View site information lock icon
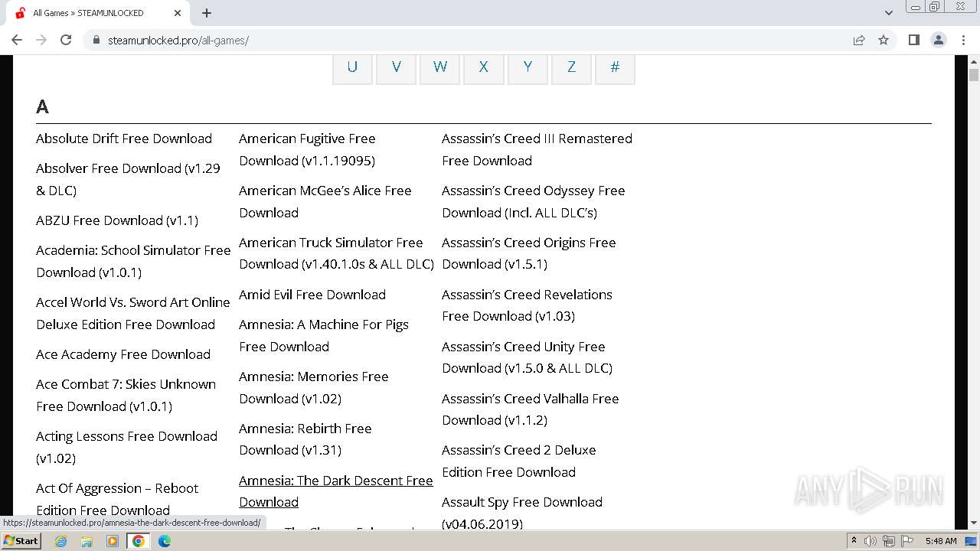Screen dimensions: 980x551 [x=96, y=40]
